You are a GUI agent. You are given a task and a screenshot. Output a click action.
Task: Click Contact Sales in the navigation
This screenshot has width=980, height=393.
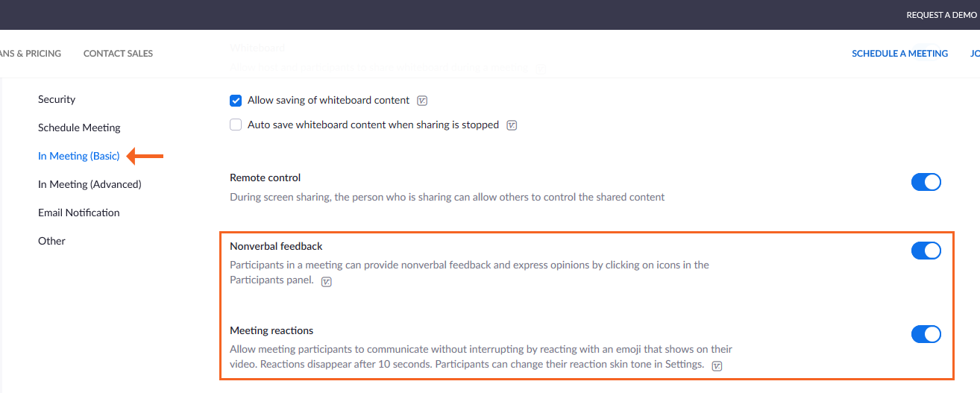point(118,54)
